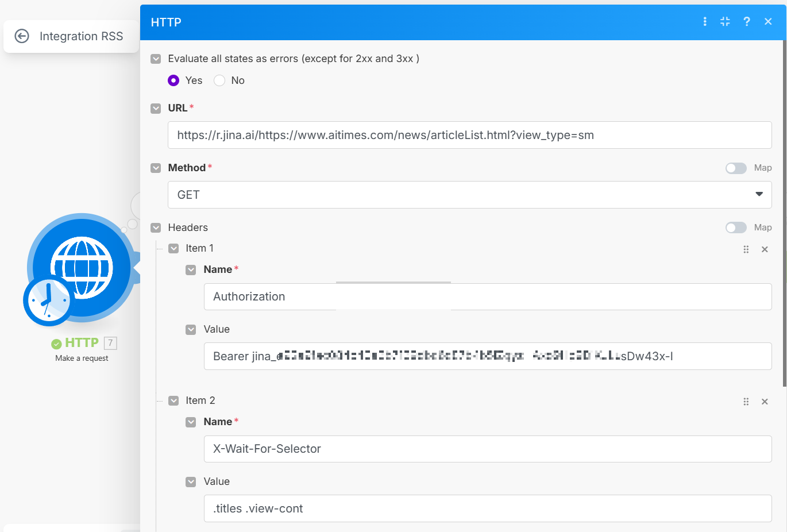Collapse header Item 1
787x532 pixels.
(x=173, y=248)
